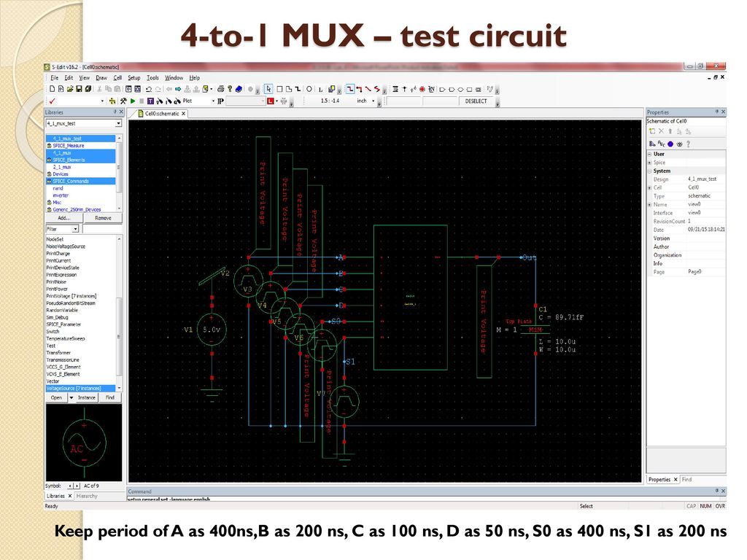This screenshot has width=747, height=560.
Task: Select VoltageSource [7 instances] in cell list
Action: coord(74,389)
